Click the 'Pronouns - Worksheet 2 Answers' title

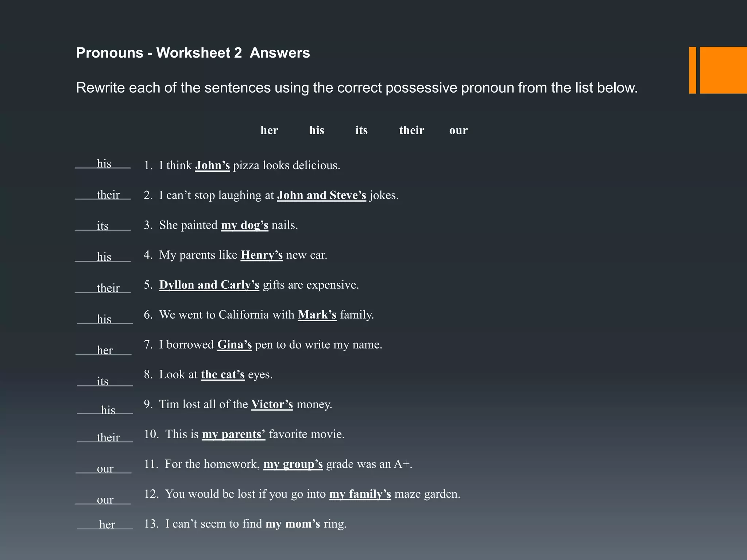click(x=193, y=53)
